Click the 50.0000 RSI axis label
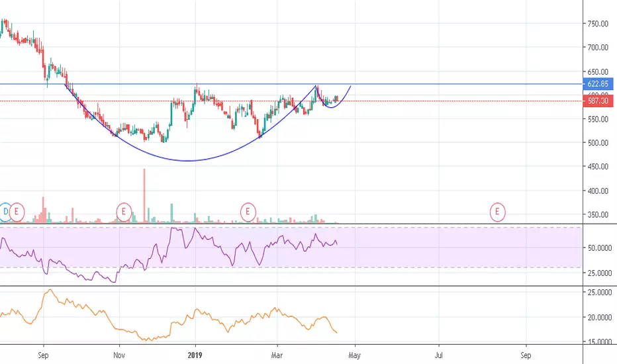Viewport: 617px width, 364px height. pos(599,248)
